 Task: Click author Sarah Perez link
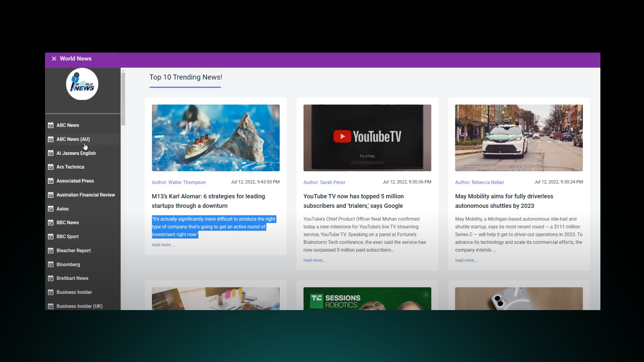tap(324, 182)
